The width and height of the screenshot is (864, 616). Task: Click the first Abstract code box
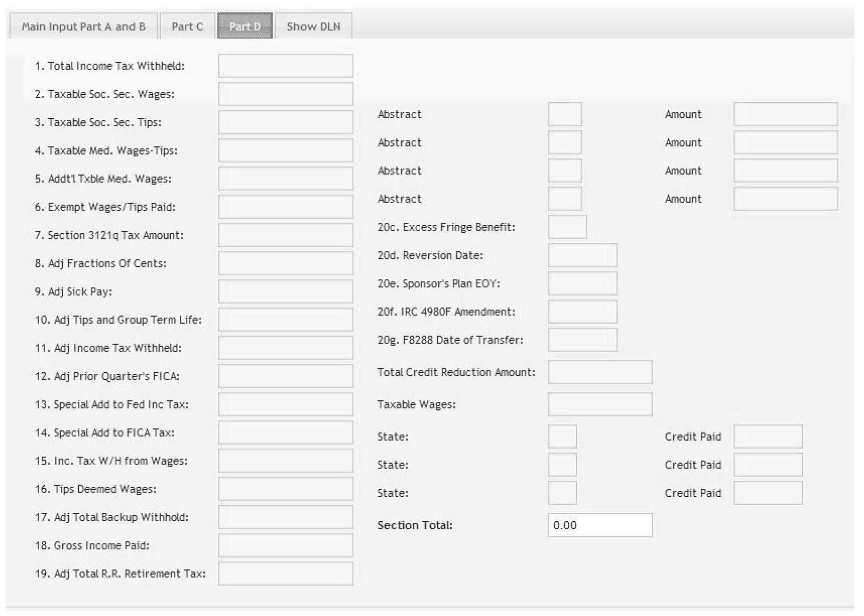click(x=565, y=115)
